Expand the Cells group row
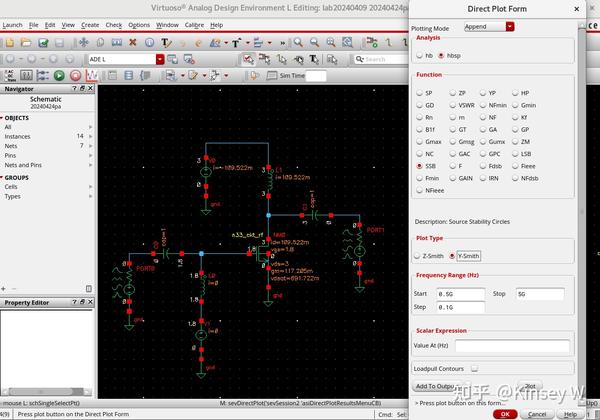This screenshot has height=420, width=600. [91, 187]
